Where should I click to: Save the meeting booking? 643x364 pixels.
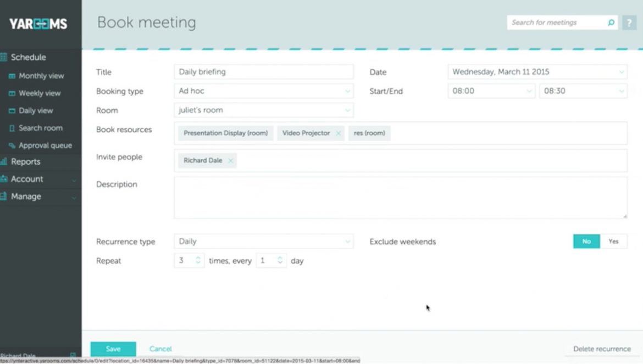click(x=113, y=349)
